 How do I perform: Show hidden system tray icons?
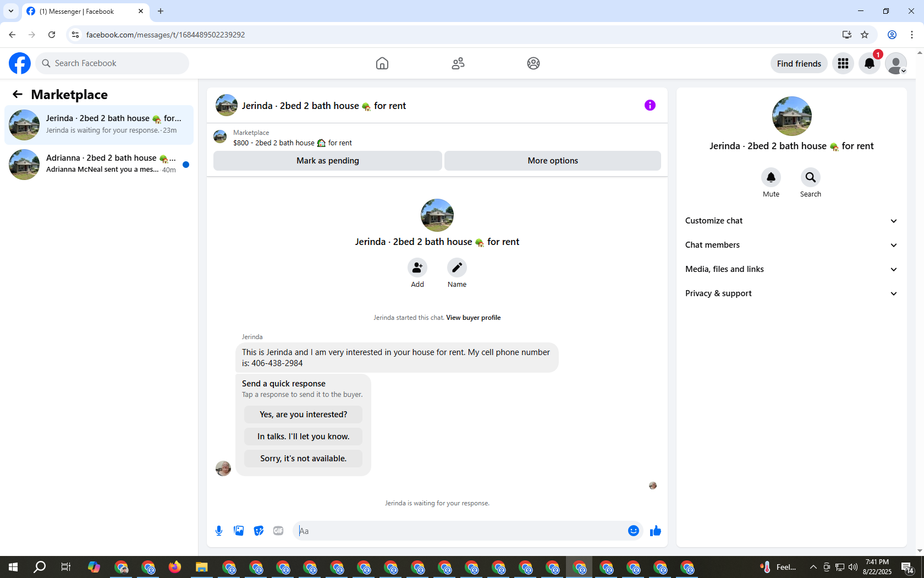(813, 567)
